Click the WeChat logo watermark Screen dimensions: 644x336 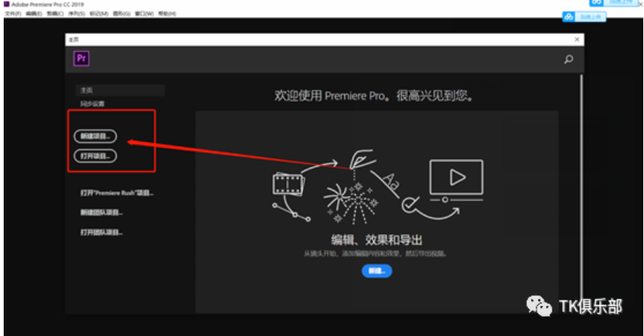[539, 306]
